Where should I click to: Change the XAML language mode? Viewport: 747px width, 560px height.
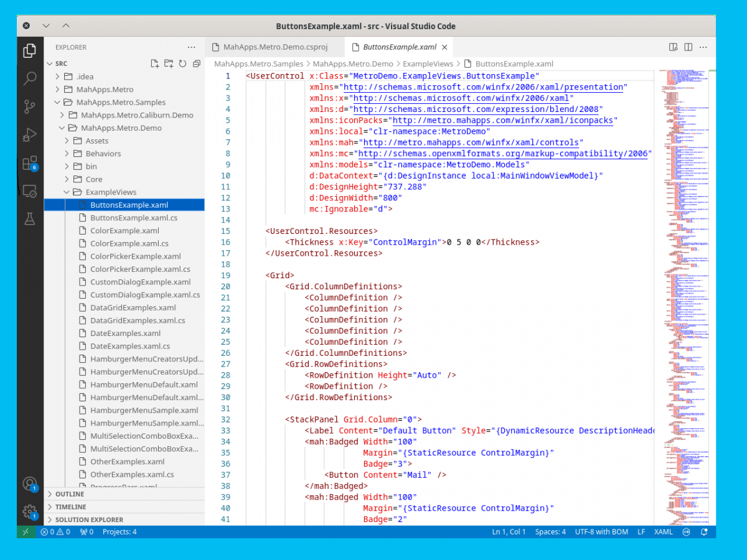[664, 532]
